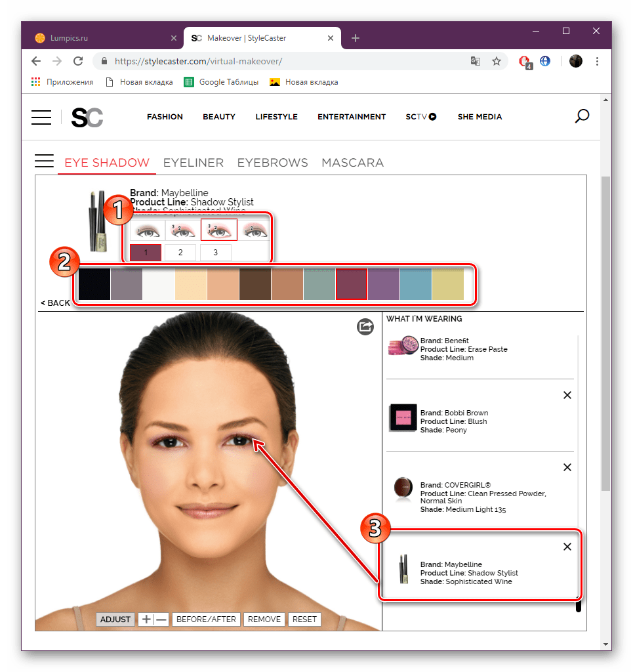Switch to the EYE SHADOW tab
Screen dimensions: 633x672
(x=107, y=163)
